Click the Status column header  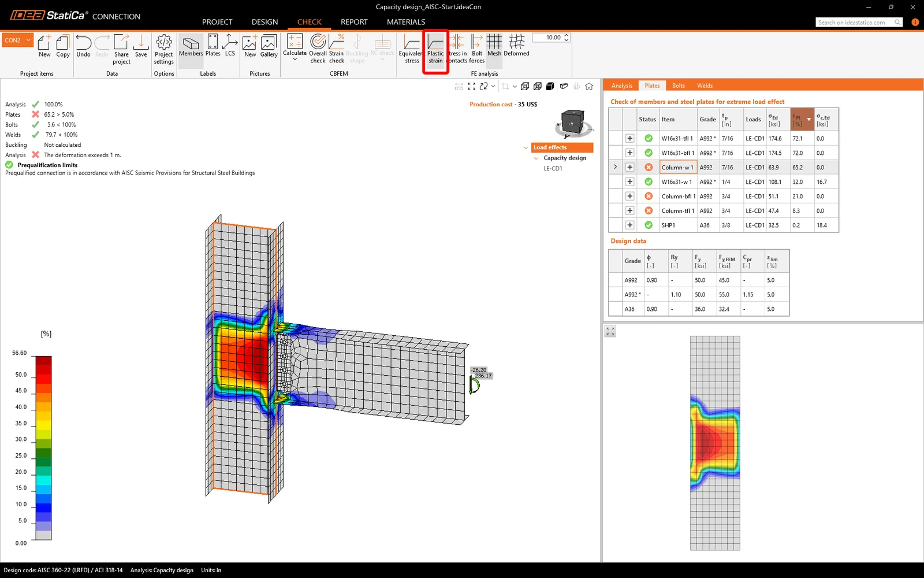pos(648,120)
